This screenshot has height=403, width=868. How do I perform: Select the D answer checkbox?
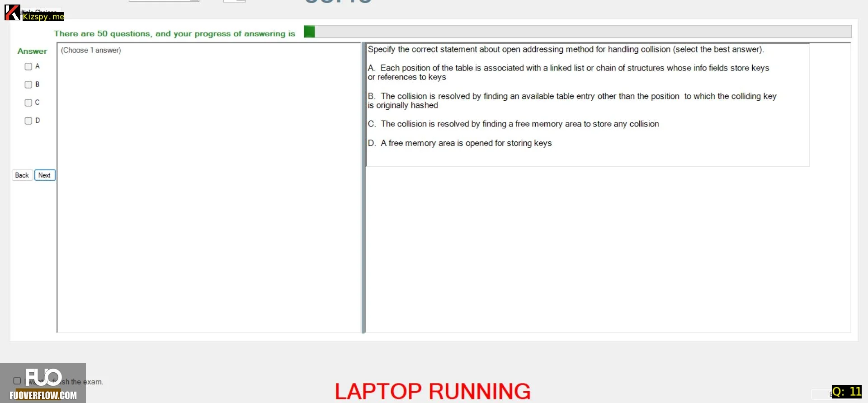28,121
